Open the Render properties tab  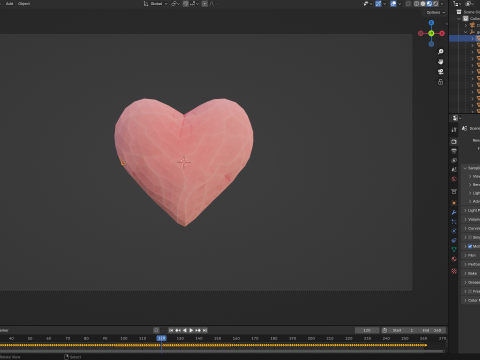[x=454, y=142]
